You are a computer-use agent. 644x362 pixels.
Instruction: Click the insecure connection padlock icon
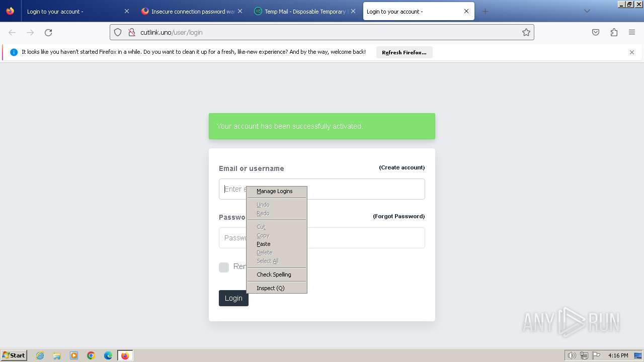[x=131, y=32]
